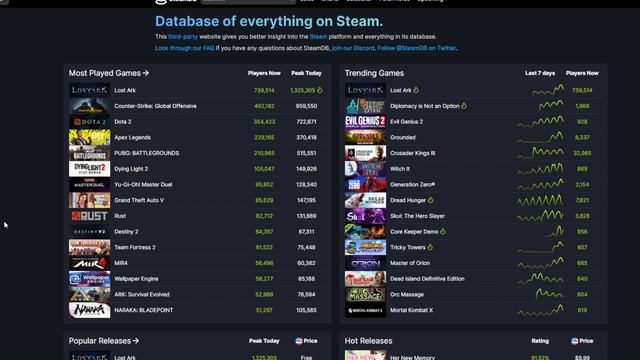
Task: Click the Last 7 days chart for Dread Hunger
Action: tap(540, 200)
